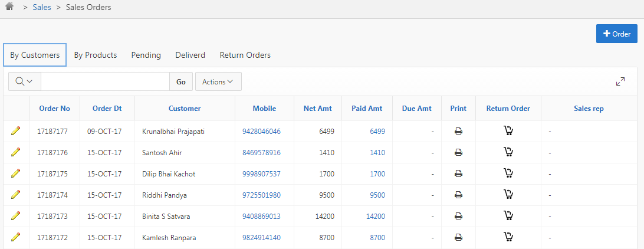The width and height of the screenshot is (644, 249).
Task: Open the Return Orders tab
Action: [245, 55]
